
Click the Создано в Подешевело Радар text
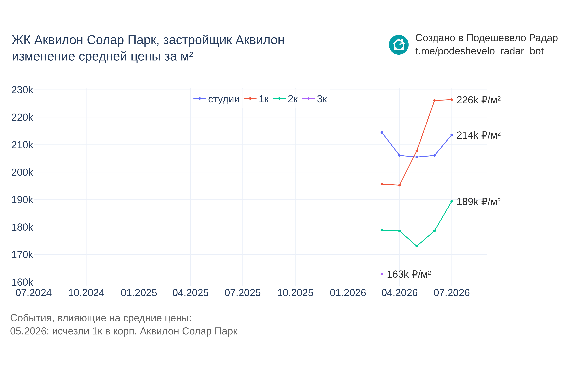pos(486,38)
